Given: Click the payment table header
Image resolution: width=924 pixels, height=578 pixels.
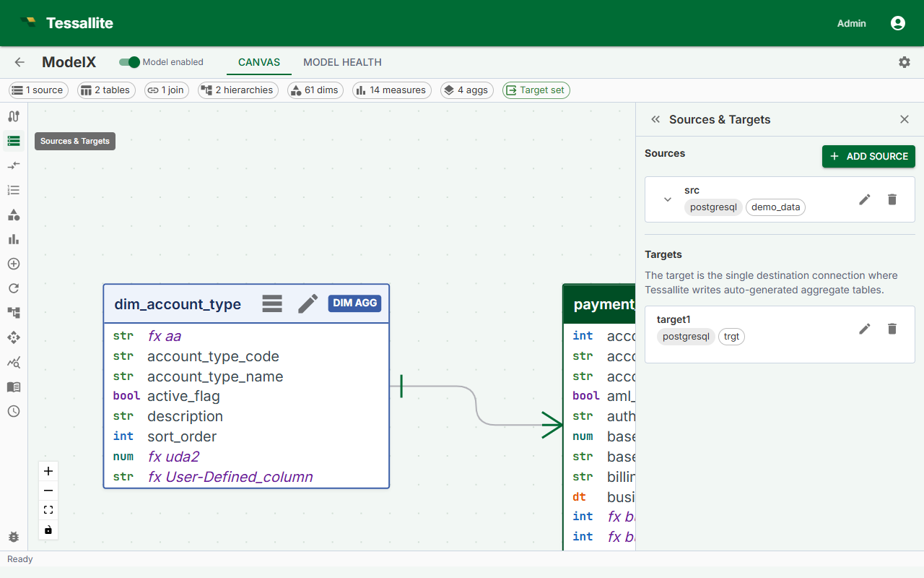Looking at the screenshot, I should point(599,304).
